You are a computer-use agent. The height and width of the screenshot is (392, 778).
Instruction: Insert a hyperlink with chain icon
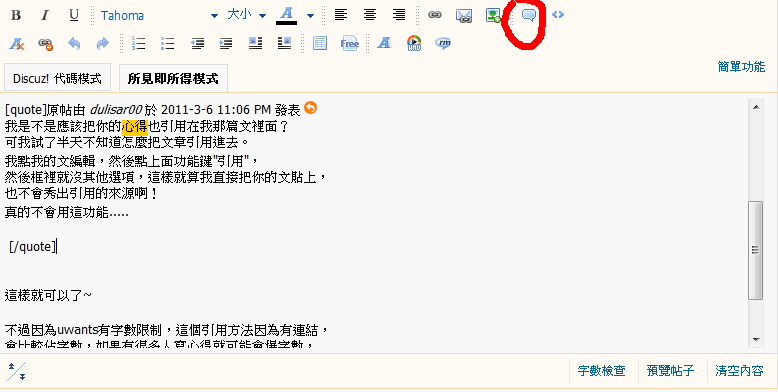tap(435, 15)
